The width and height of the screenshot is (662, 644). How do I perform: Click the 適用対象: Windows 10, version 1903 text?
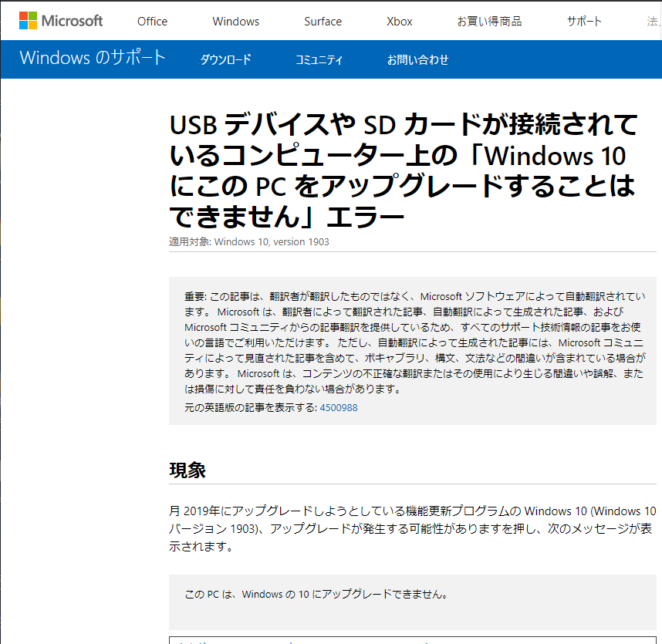pyautogui.click(x=249, y=242)
